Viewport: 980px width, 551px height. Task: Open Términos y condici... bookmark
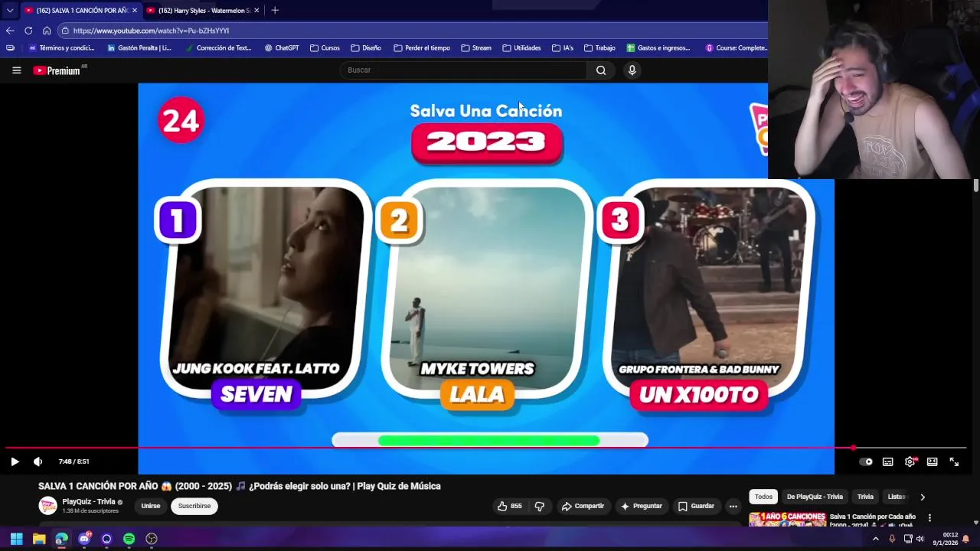click(x=61, y=47)
